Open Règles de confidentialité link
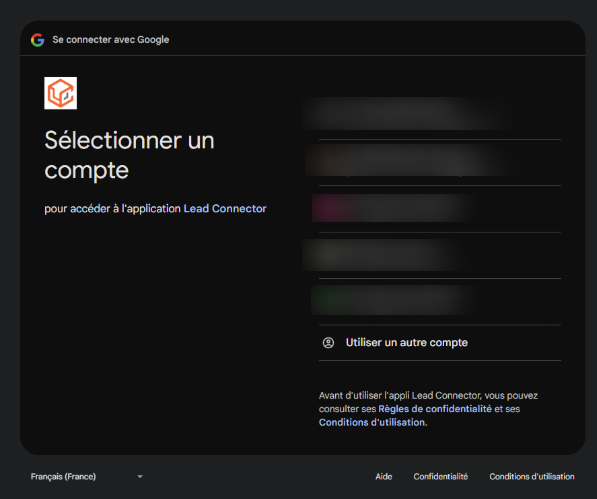Screen dimensions: 597x499 [x=435, y=409]
